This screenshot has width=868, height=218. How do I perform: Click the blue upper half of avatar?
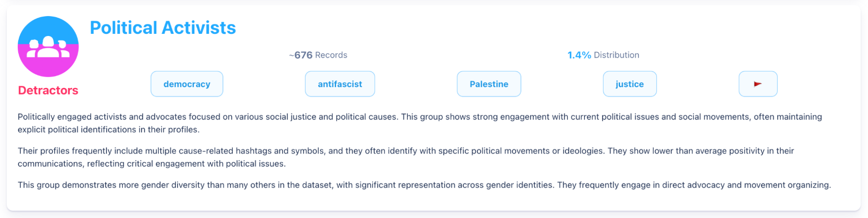tap(48, 26)
